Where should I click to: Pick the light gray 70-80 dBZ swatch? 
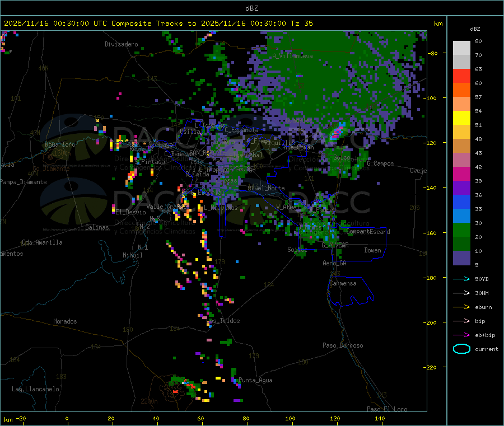461,48
